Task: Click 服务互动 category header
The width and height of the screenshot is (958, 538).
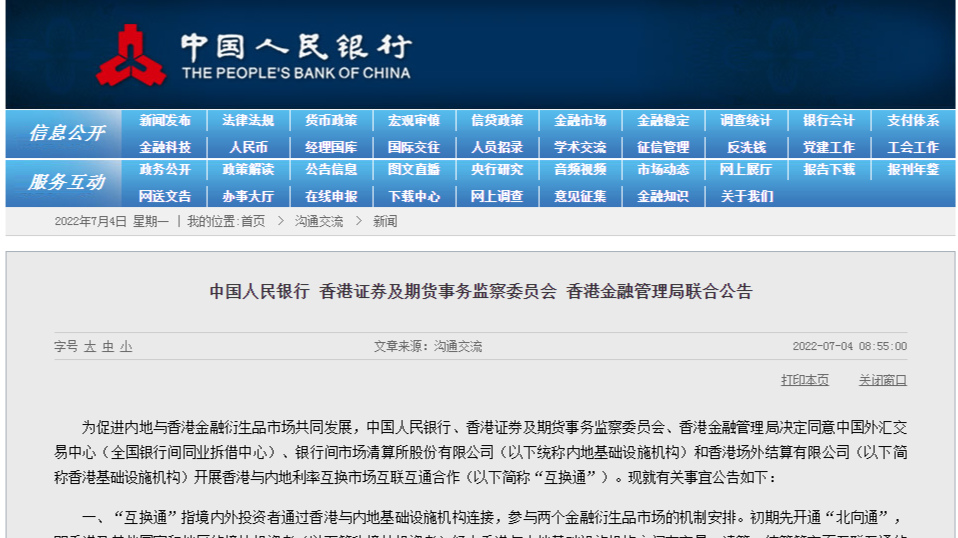Action: (67, 181)
